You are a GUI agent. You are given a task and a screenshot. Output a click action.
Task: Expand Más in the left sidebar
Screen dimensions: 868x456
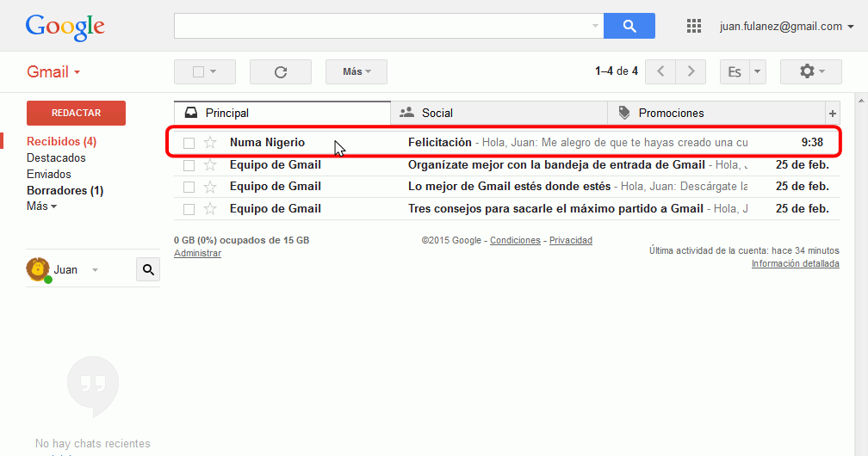pos(41,206)
